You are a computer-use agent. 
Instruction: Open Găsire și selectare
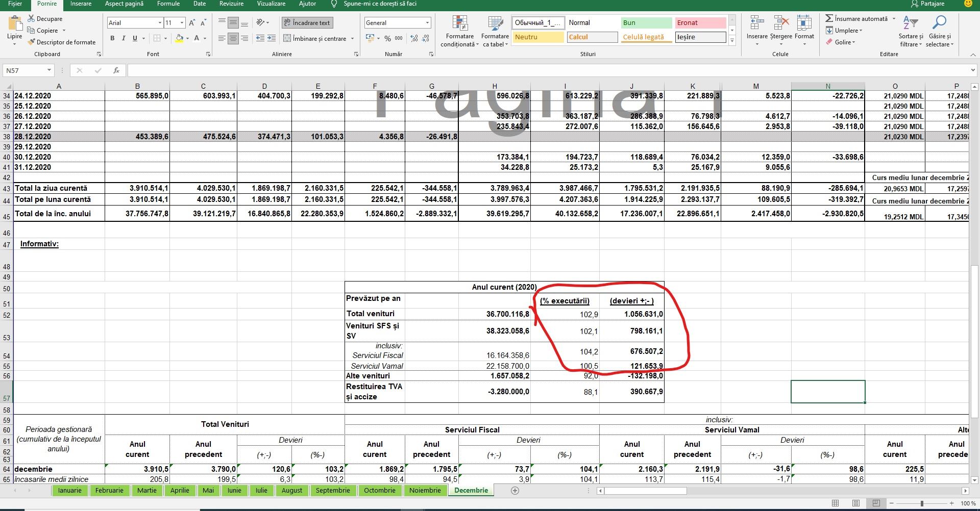point(939,32)
